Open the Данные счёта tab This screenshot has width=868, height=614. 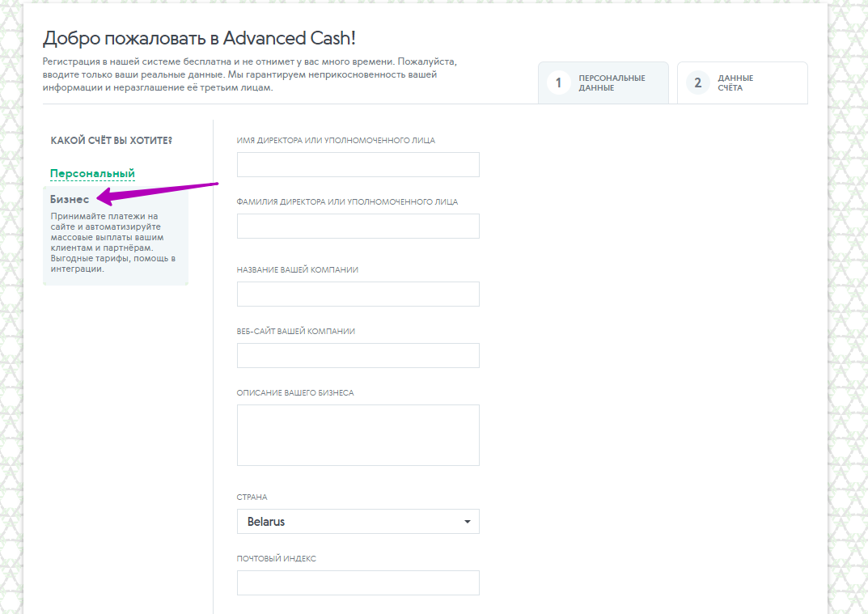click(x=742, y=83)
